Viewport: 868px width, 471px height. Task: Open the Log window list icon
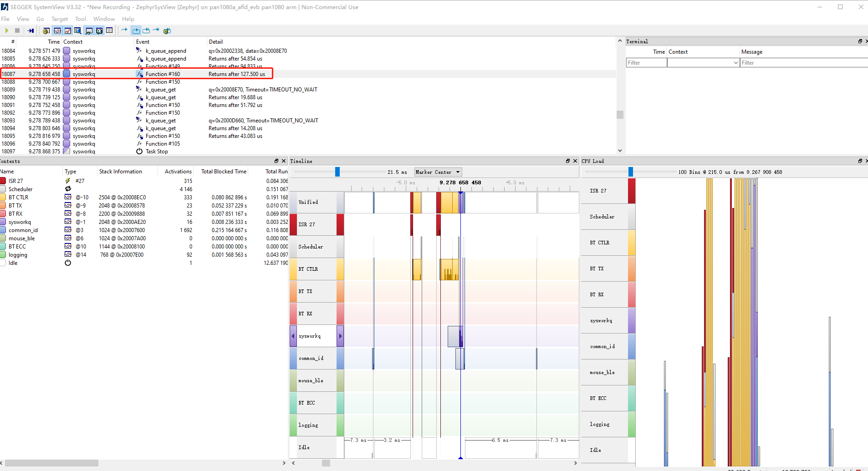click(x=109, y=30)
